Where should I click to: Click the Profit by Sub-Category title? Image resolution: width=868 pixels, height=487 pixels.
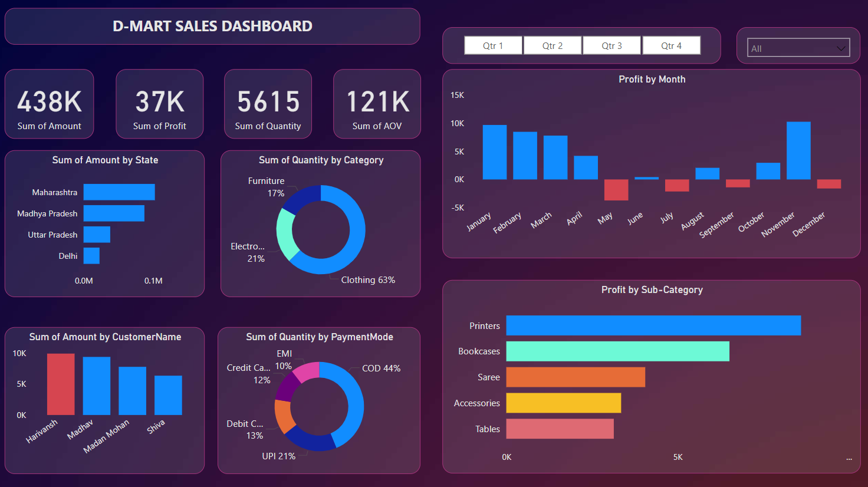click(x=652, y=289)
